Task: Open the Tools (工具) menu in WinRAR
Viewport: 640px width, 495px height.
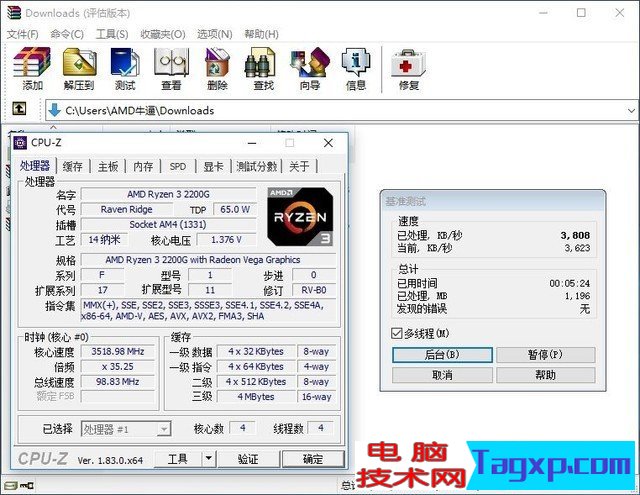Action: click(112, 34)
